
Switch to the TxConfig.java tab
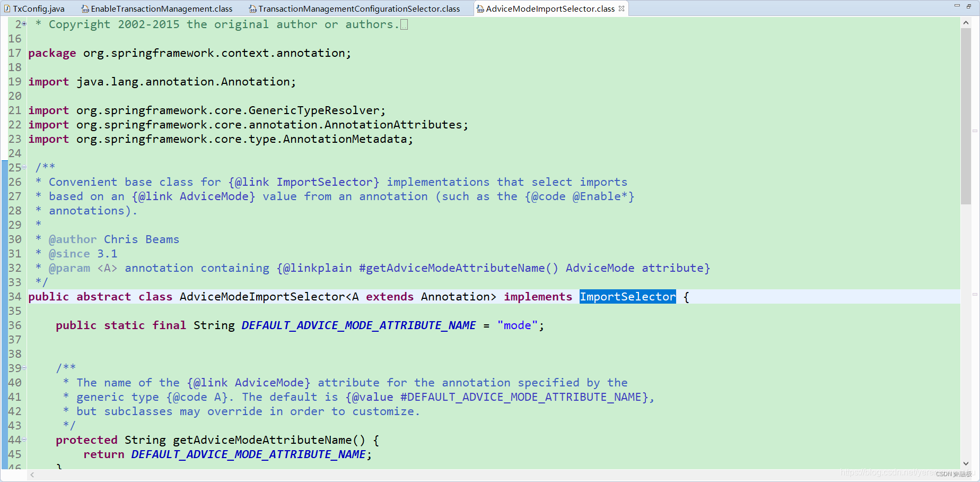(35, 8)
